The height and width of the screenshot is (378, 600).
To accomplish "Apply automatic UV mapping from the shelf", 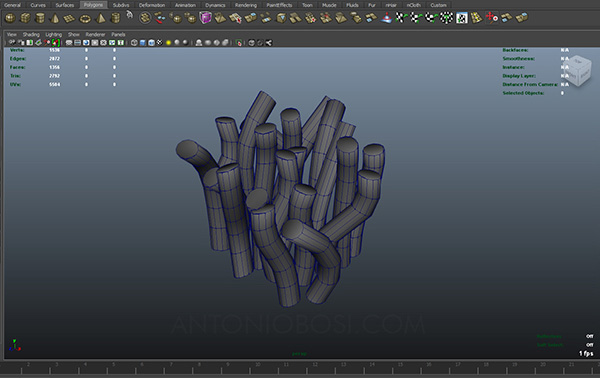I will point(446,18).
